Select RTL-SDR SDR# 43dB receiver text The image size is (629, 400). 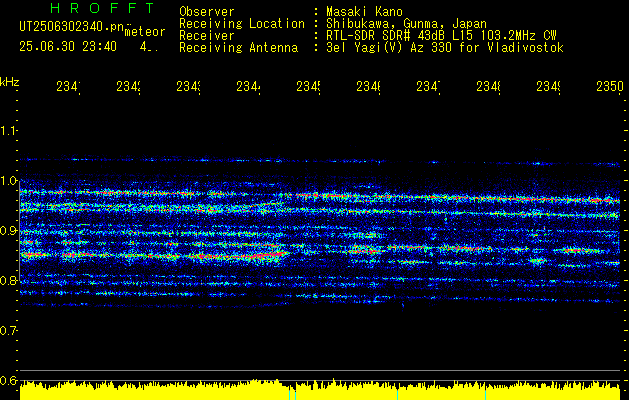[441, 36]
